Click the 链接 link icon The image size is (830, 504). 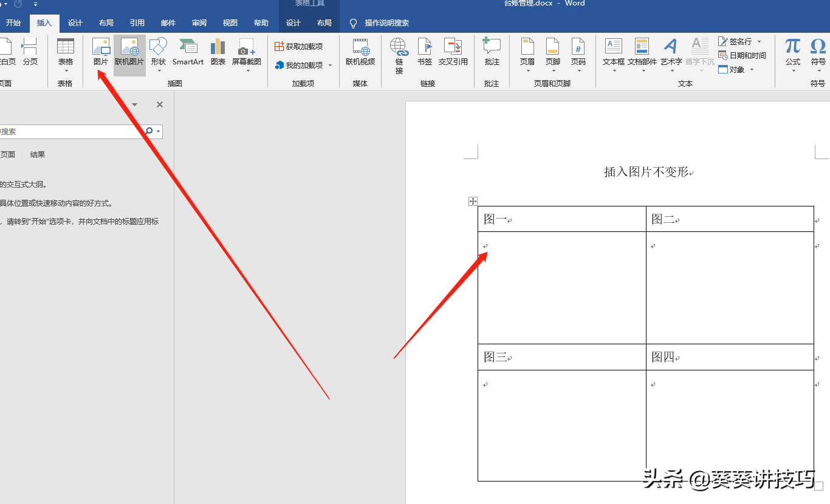(399, 47)
